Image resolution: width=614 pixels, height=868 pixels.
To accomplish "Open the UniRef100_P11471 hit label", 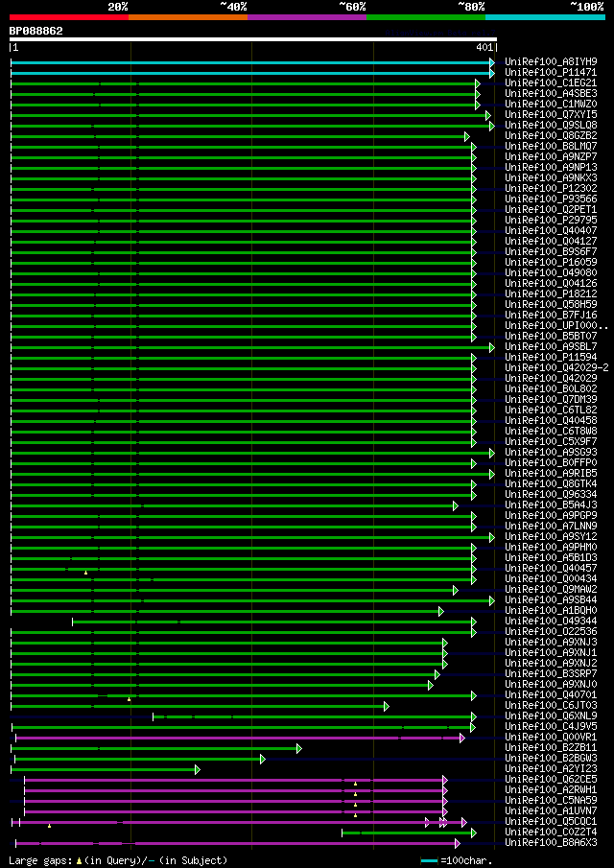I will coord(551,73).
